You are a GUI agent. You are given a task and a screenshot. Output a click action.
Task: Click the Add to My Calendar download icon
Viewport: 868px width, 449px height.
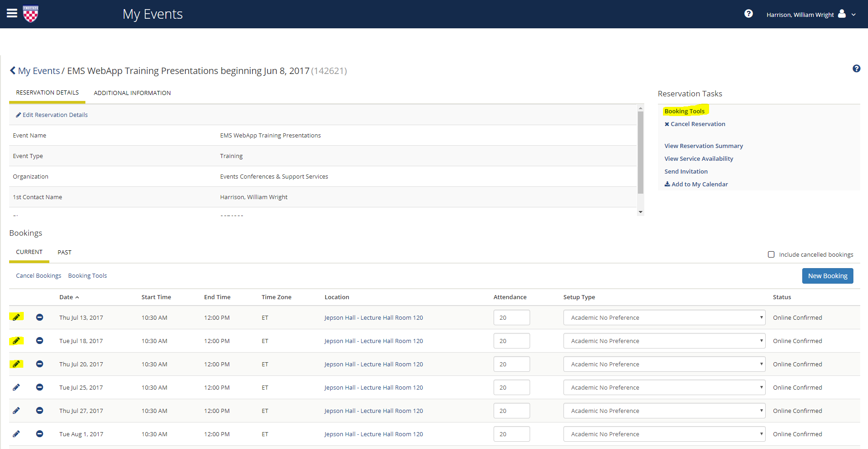click(667, 184)
